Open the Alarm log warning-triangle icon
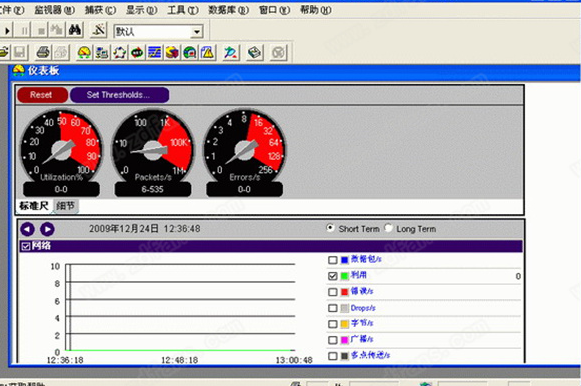581x386 pixels. click(208, 53)
